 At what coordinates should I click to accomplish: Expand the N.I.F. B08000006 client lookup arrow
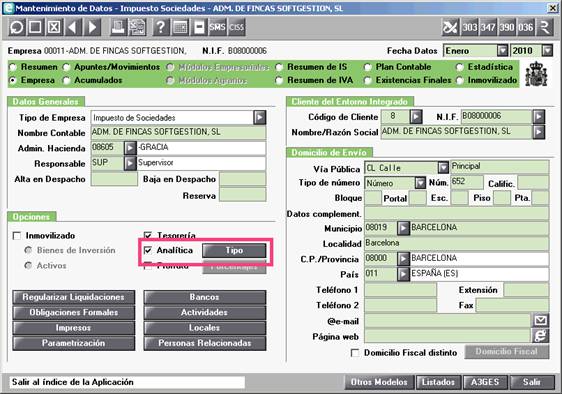(x=539, y=117)
